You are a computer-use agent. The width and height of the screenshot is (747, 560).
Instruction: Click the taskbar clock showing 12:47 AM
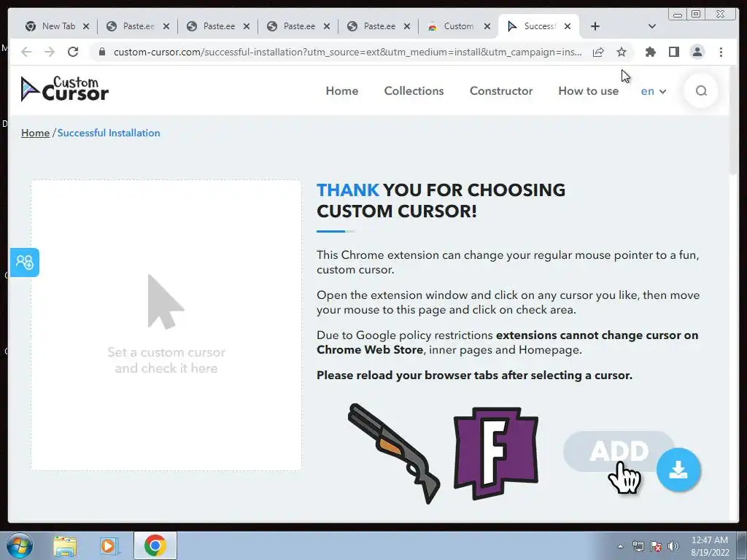pos(710,546)
